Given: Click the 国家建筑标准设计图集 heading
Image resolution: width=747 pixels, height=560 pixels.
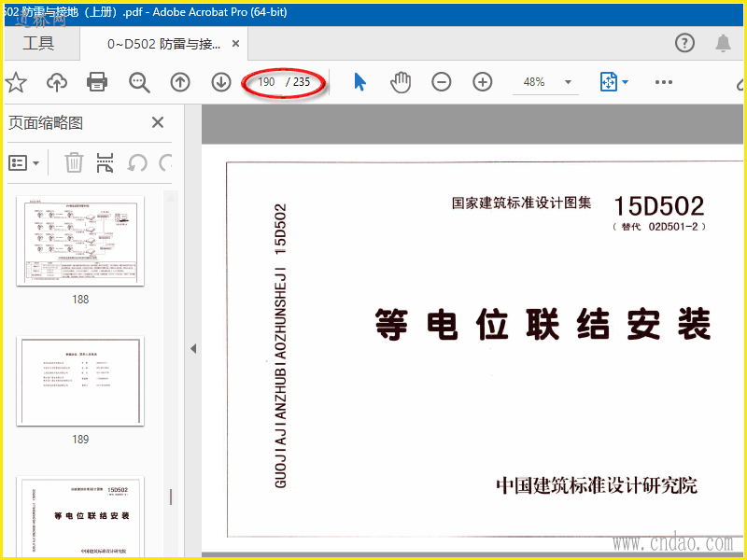Looking at the screenshot, I should pyautogui.click(x=521, y=203).
